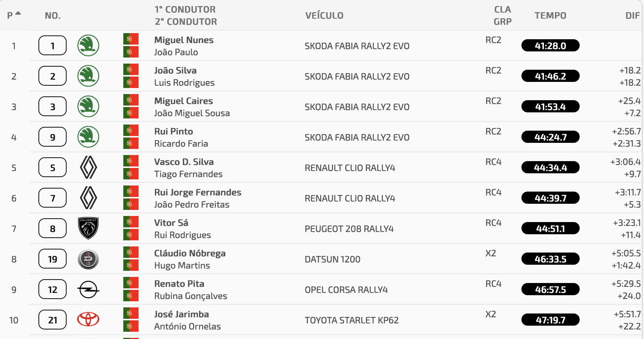This screenshot has width=644, height=339.
Task: Click the Toyota logo for José Jarimba
Action: pyautogui.click(x=88, y=320)
